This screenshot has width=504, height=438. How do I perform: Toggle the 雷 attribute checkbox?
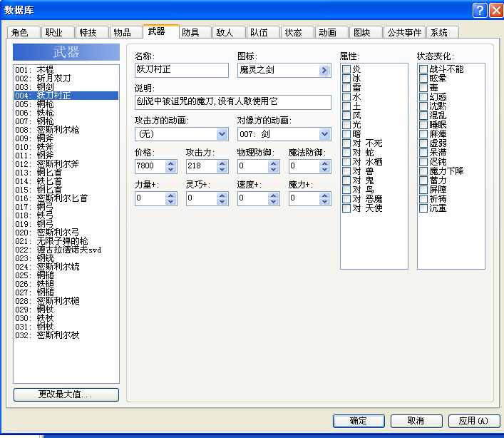click(x=346, y=88)
